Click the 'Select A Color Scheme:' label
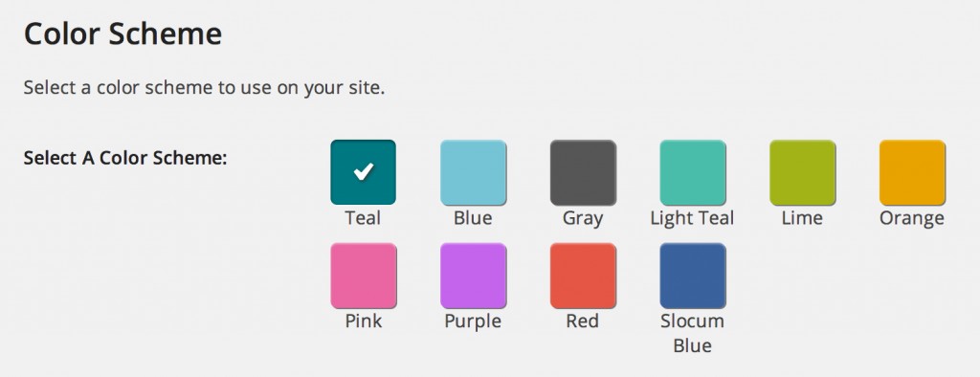The height and width of the screenshot is (377, 980). 125,158
